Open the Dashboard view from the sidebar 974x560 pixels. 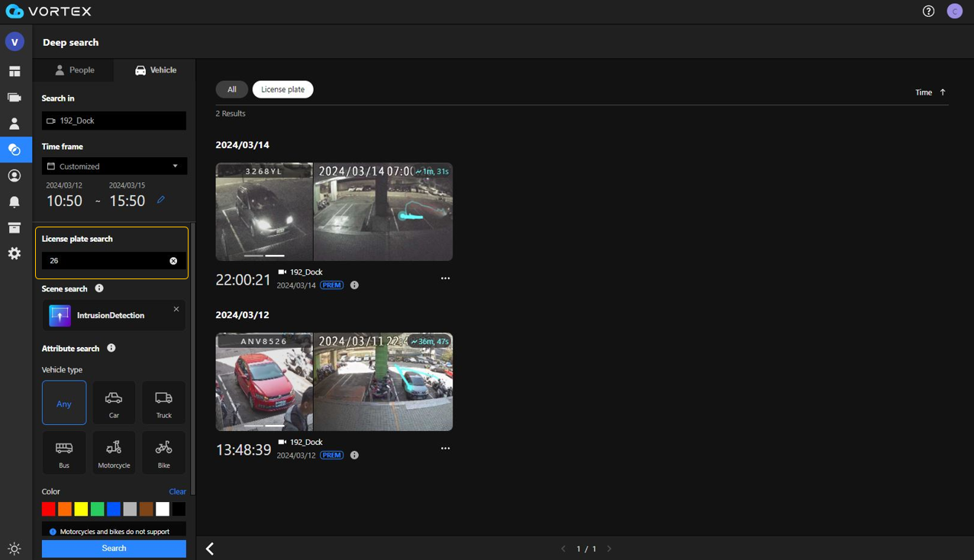(15, 70)
